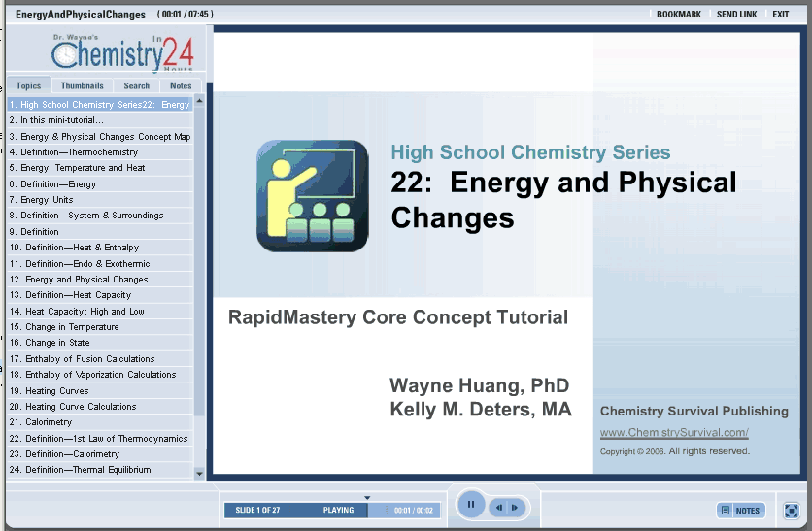Open the Search tab
Viewport: 812px width, 531px height.
click(x=137, y=85)
